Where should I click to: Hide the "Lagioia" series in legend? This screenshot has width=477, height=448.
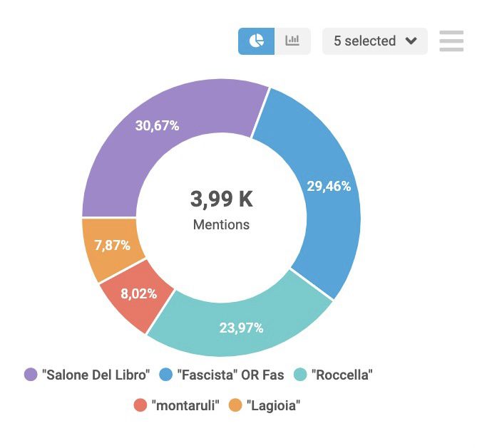point(272,405)
